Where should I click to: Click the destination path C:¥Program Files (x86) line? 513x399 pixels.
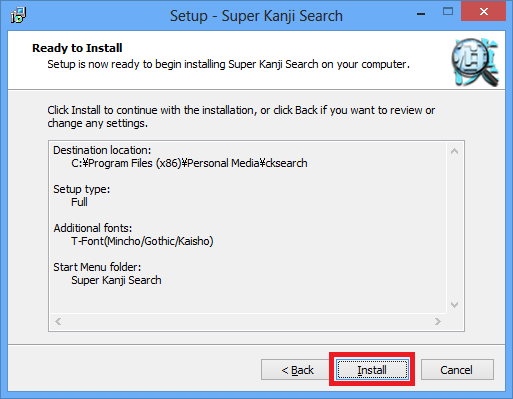click(189, 163)
